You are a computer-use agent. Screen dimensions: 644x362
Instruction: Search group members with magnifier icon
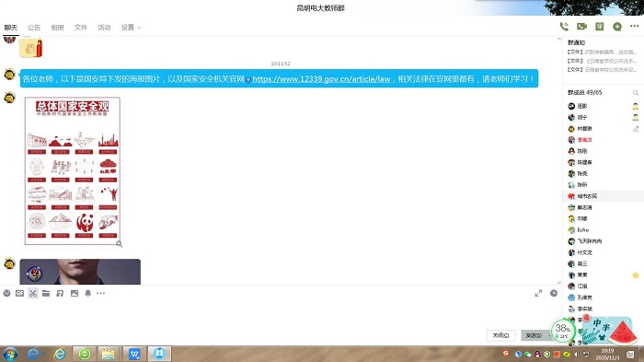636,93
